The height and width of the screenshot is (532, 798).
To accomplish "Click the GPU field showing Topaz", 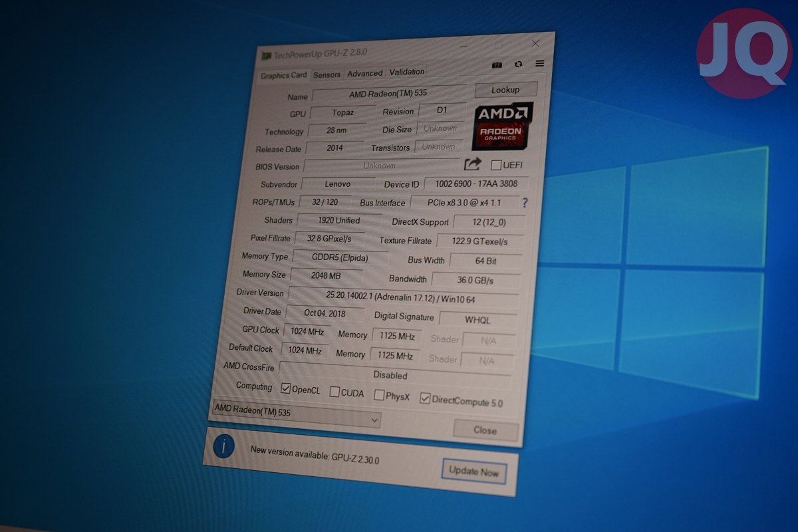I will click(342, 113).
